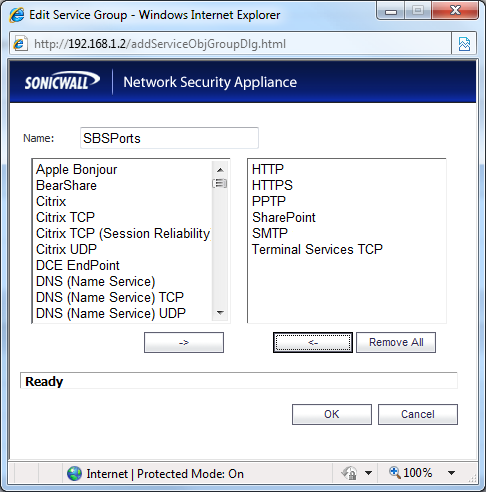The height and width of the screenshot is (492, 486).
Task: Click the page icon in address bar
Action: (x=20, y=44)
